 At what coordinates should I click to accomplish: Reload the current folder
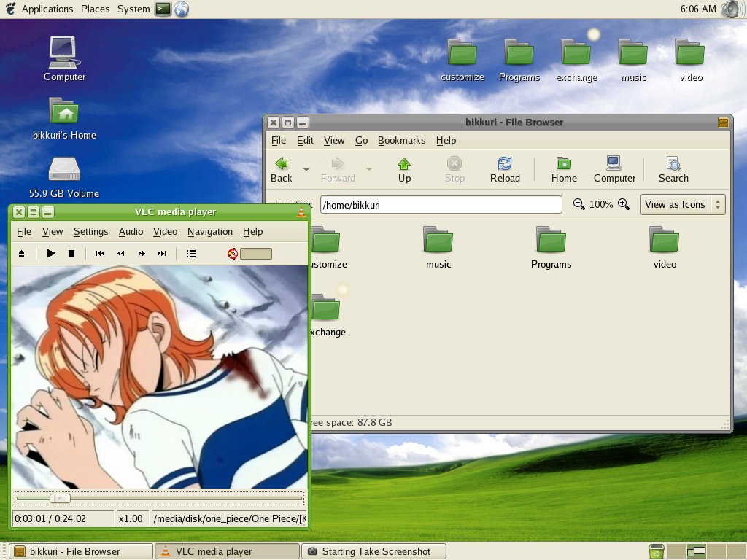tap(505, 170)
